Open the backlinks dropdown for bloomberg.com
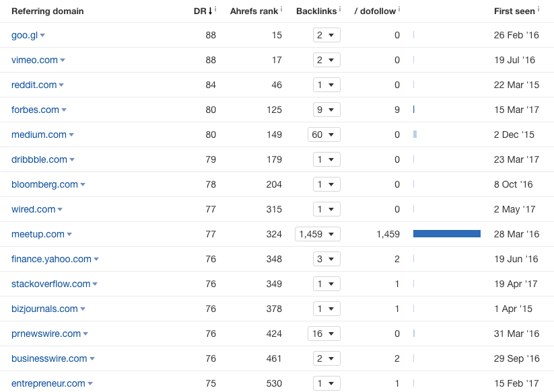 tap(326, 184)
